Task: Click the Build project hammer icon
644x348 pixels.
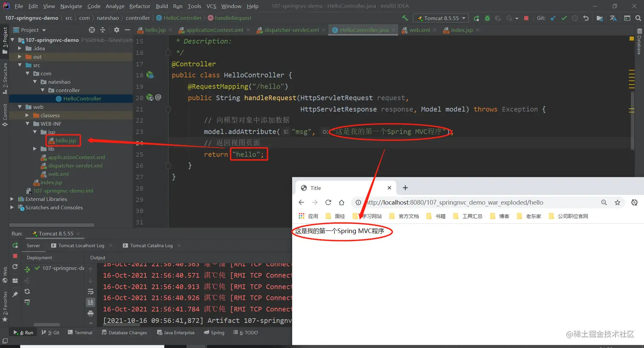Action: (x=405, y=18)
